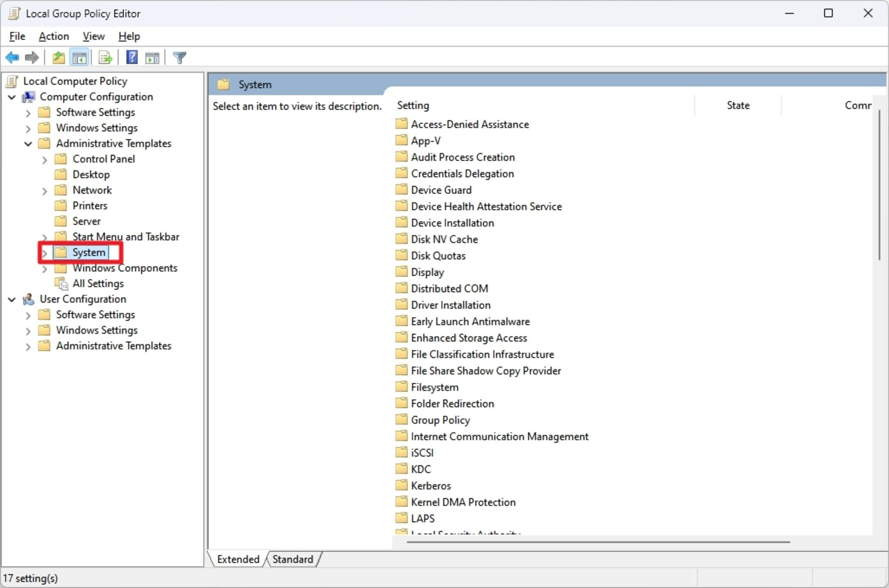The image size is (889, 588).
Task: Open the Audit Process Creation folder
Action: (462, 157)
